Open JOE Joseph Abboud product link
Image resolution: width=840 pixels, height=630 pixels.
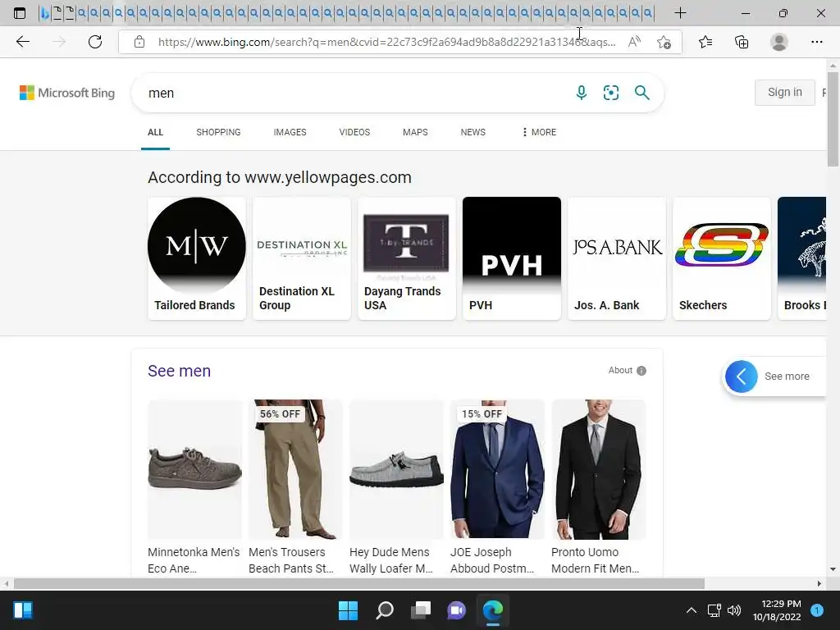pos(492,559)
